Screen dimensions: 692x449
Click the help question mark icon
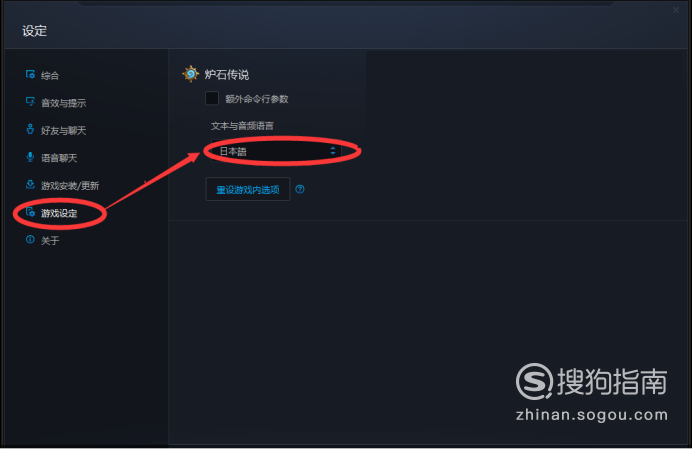[300, 189]
